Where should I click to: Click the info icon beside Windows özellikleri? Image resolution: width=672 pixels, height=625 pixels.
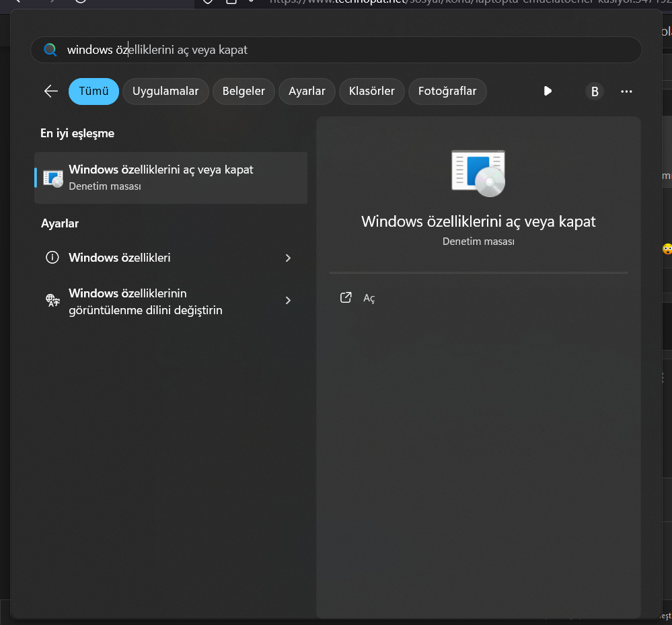52,258
